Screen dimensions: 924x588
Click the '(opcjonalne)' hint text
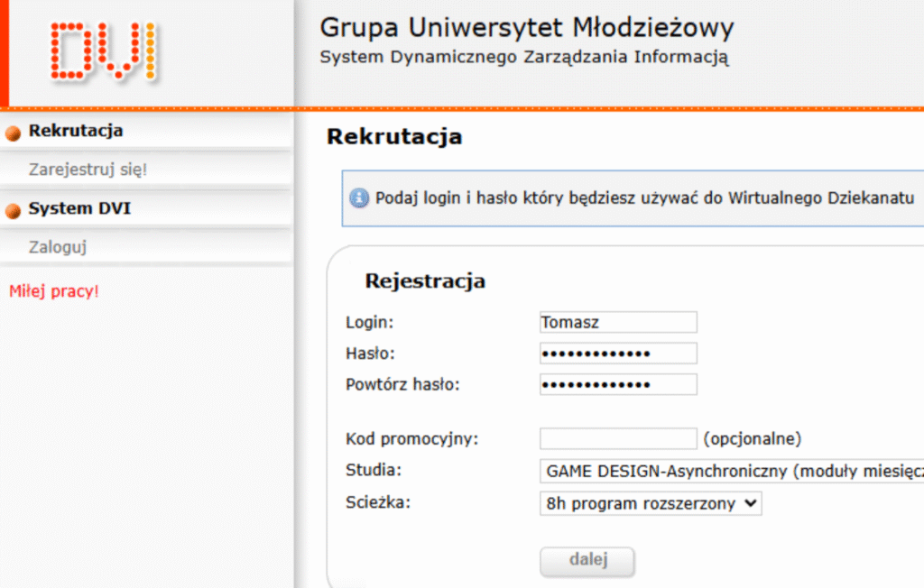pyautogui.click(x=752, y=439)
